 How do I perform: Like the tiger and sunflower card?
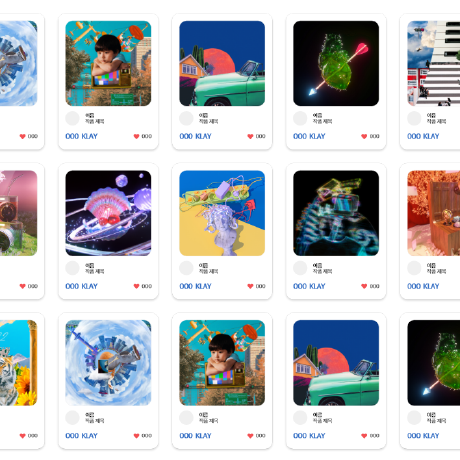point(22,436)
